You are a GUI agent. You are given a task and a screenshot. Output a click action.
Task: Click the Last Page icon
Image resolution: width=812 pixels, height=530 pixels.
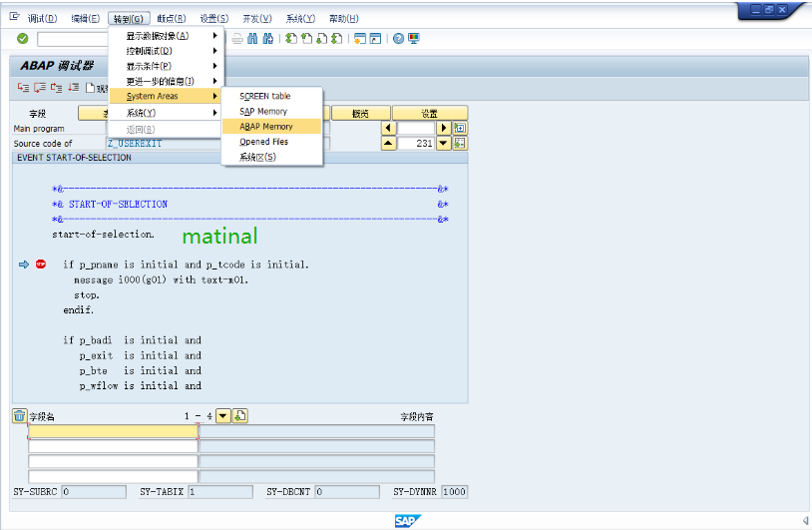coord(336,38)
